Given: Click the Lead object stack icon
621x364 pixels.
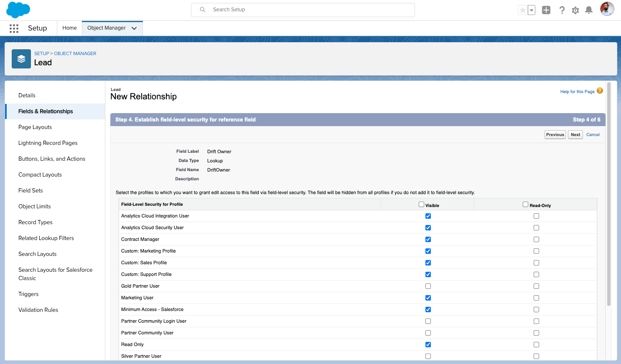Looking at the screenshot, I should pyautogui.click(x=21, y=59).
